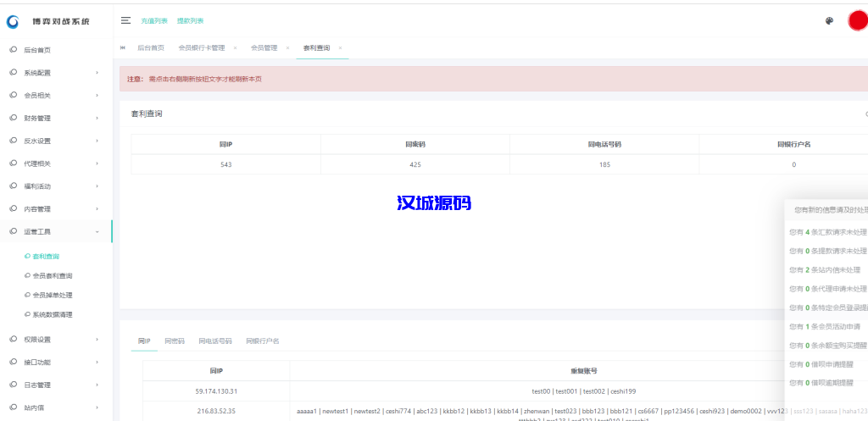Open the 提款请求未处理 notification

(x=828, y=251)
